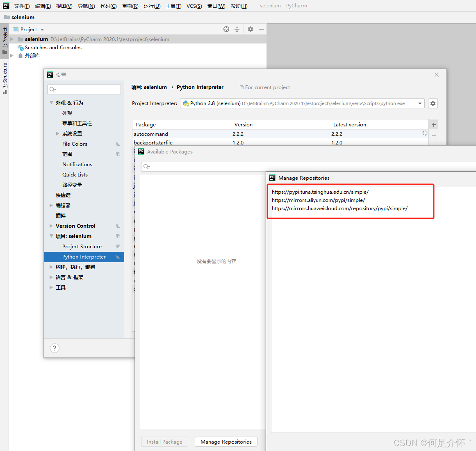Expand the 系统设置 settings node
Image resolution: width=476 pixels, height=451 pixels.
58,134
